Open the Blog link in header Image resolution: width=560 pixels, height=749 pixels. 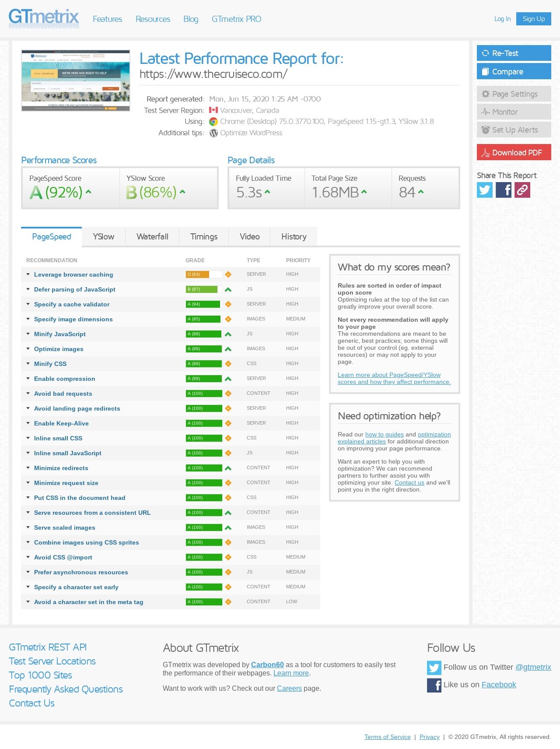click(191, 19)
